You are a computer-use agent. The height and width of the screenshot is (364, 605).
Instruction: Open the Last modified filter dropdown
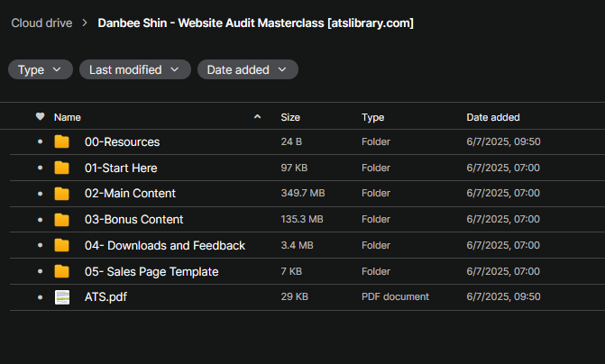134,69
